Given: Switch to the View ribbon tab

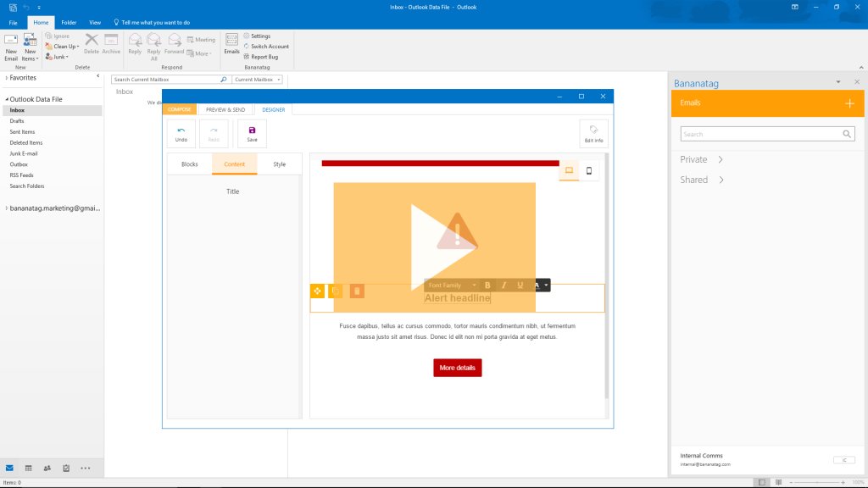Looking at the screenshot, I should 95,23.
